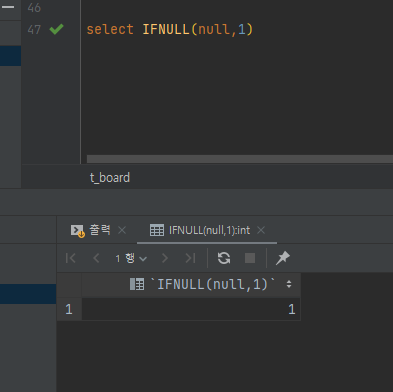Go to previous page of results
The image size is (393, 392).
point(96,258)
